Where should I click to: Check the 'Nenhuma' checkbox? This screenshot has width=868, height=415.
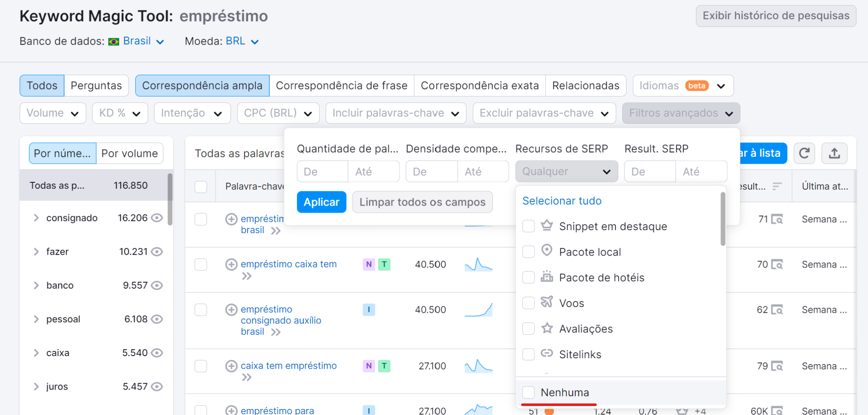point(529,392)
